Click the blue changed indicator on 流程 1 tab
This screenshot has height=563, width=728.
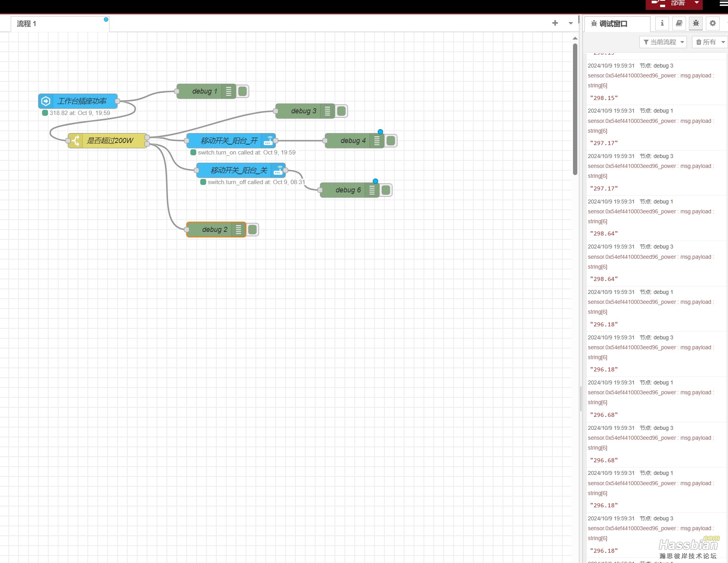click(106, 19)
